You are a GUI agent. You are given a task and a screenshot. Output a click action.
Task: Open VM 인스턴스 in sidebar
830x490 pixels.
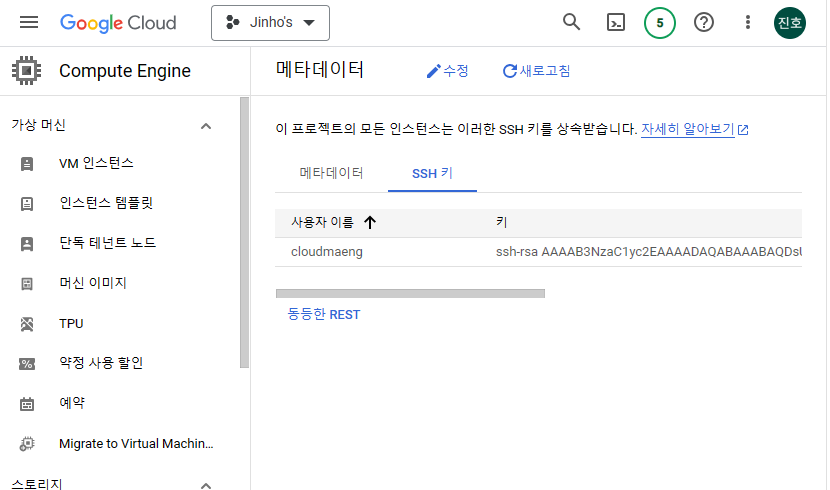pyautogui.click(x=96, y=163)
